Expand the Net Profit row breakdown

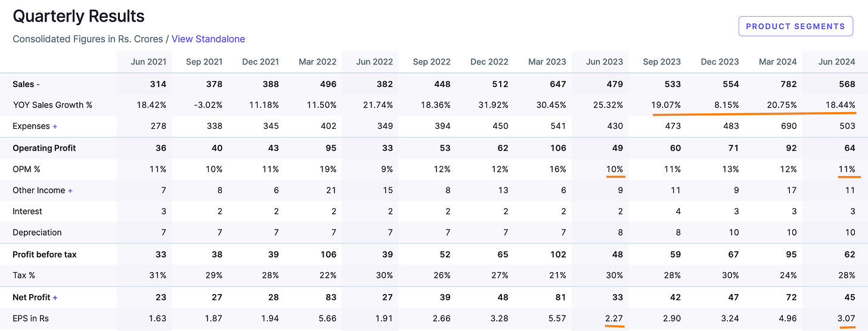pos(55,297)
